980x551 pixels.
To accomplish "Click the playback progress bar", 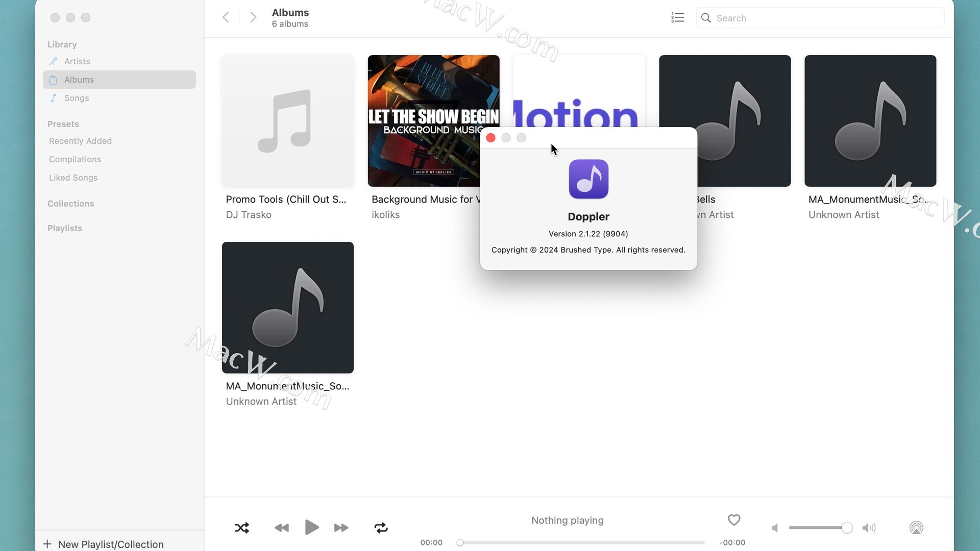I will (x=581, y=542).
